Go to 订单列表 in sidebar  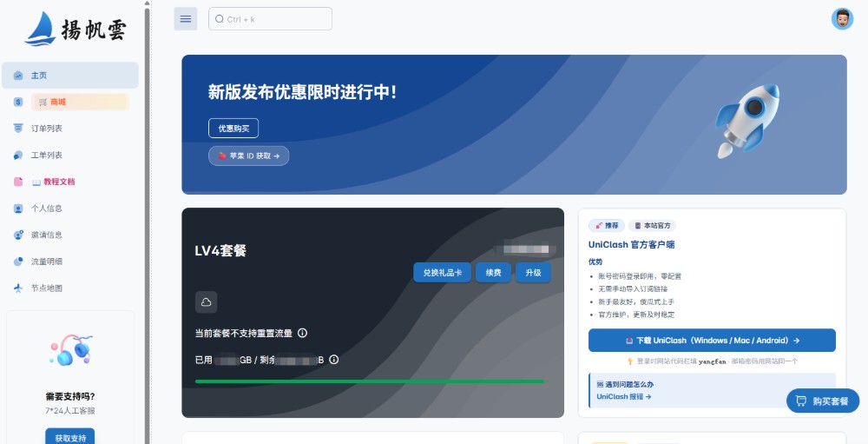tap(69, 129)
